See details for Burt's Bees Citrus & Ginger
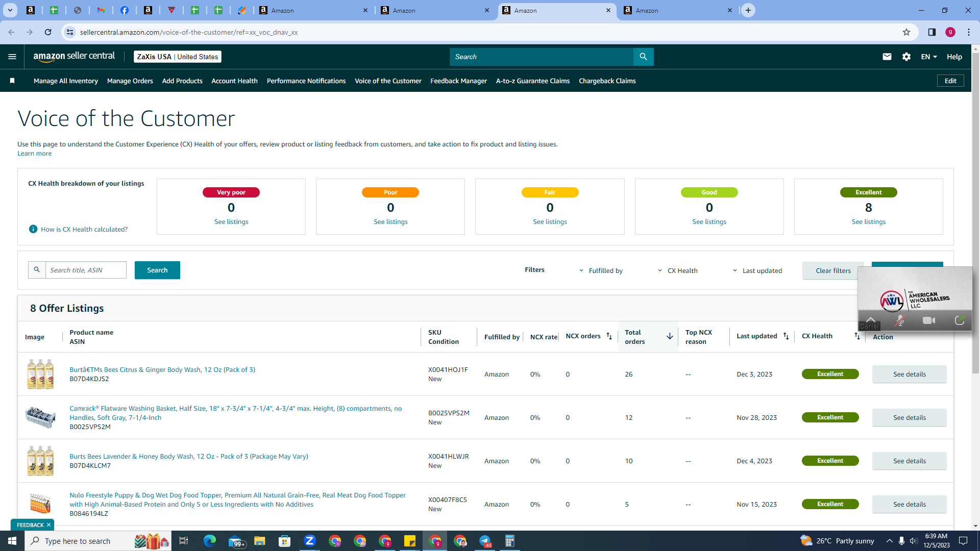This screenshot has width=980, height=551. [910, 374]
